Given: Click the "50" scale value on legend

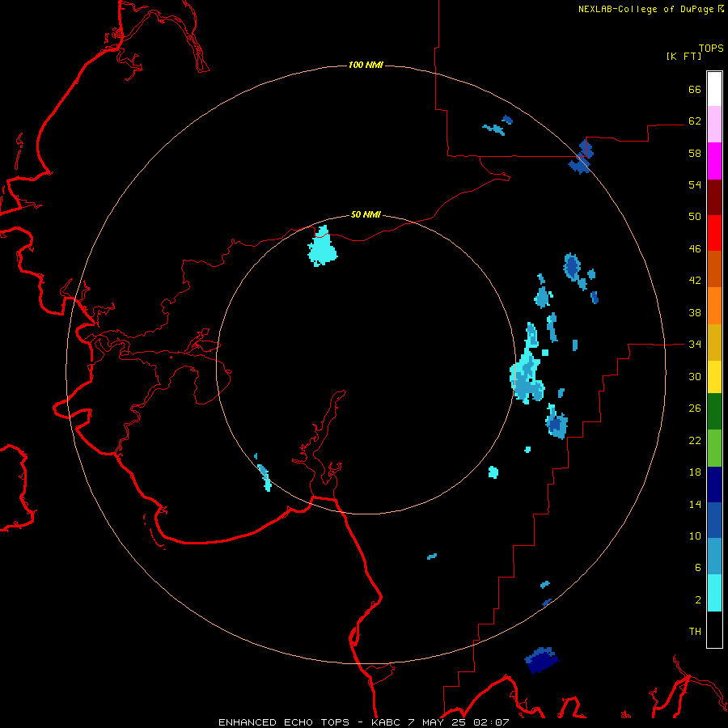Looking at the screenshot, I should (695, 217).
